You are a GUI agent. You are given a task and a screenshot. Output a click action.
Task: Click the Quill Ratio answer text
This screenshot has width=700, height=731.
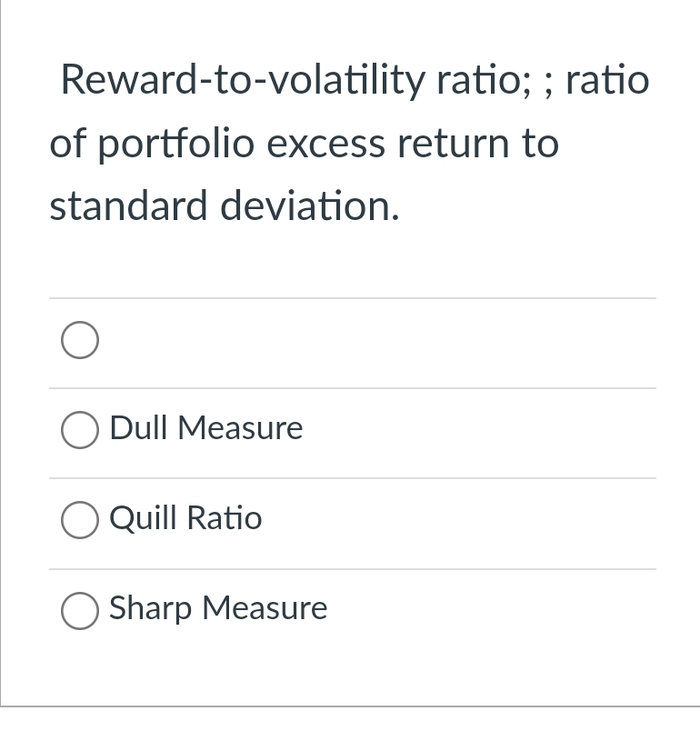tap(185, 518)
